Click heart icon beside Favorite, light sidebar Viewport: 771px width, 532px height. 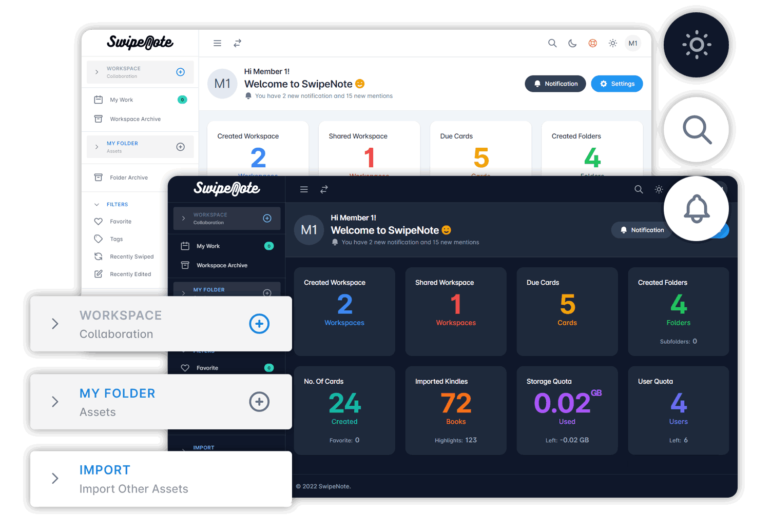pos(99,222)
